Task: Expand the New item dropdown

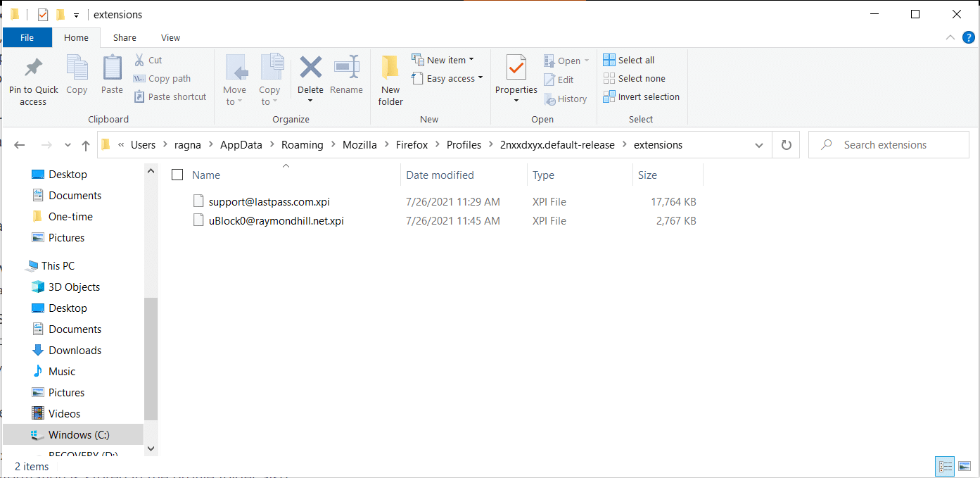Action: (x=444, y=59)
